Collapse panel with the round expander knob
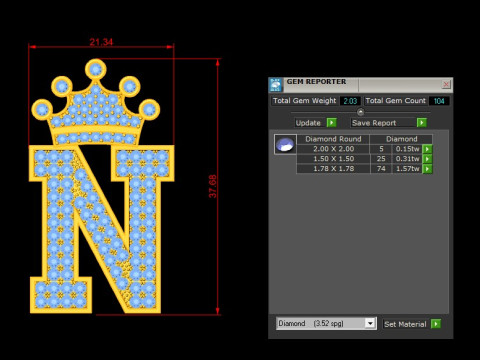Image resolution: width=480 pixels, height=360 pixels. coord(360,112)
